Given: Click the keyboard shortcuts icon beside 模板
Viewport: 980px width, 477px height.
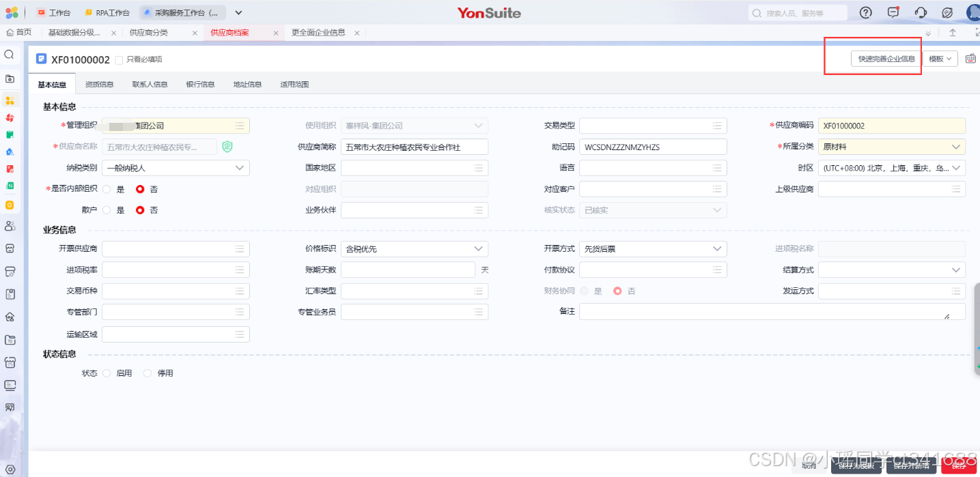Looking at the screenshot, I should click(x=970, y=59).
